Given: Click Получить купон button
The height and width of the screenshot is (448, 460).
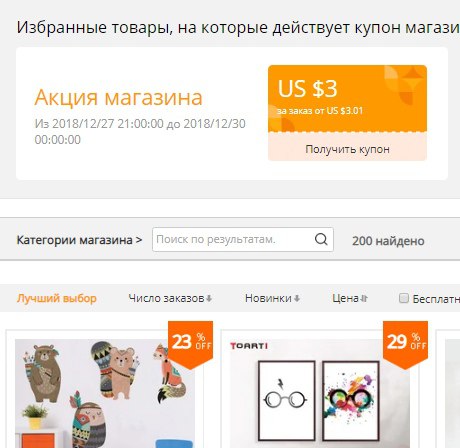Looking at the screenshot, I should click(347, 149).
